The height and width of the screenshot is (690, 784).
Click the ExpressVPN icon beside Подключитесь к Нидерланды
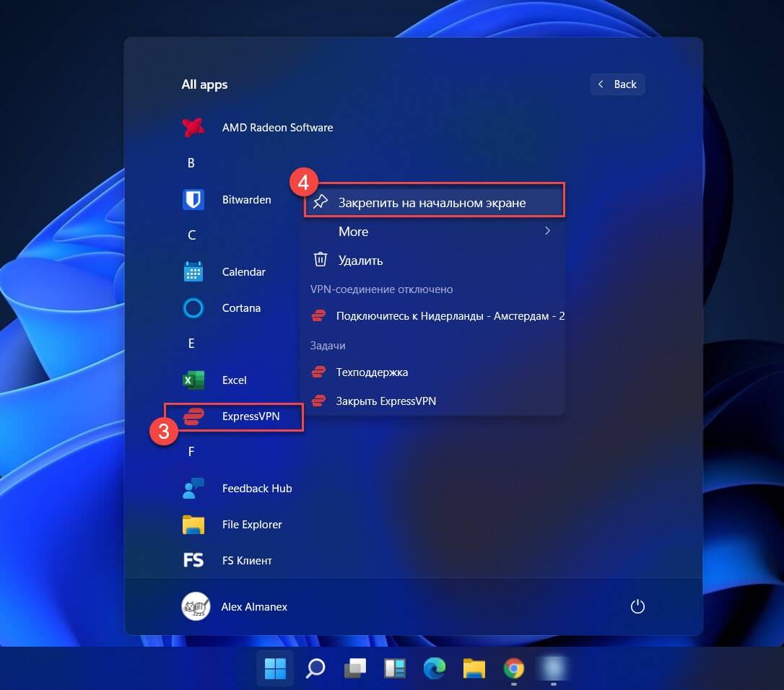pos(318,316)
